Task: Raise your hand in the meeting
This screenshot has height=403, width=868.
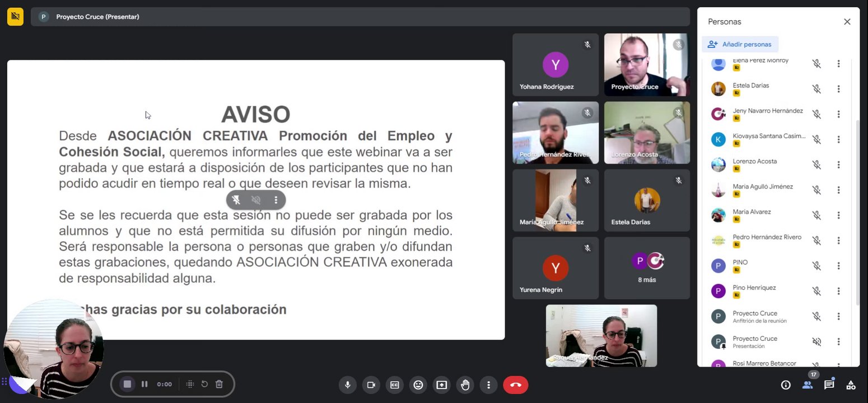Action: 465,385
